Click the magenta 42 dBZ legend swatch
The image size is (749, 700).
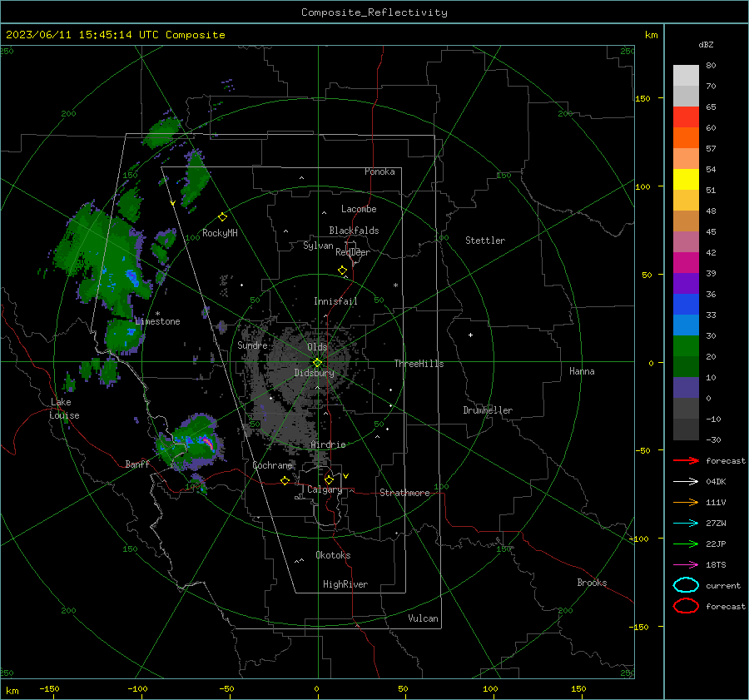[686, 262]
